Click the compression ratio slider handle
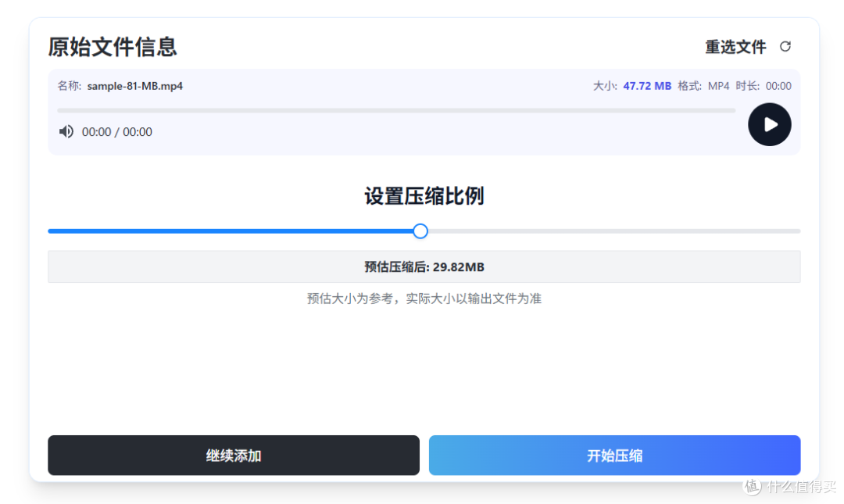 click(x=420, y=231)
